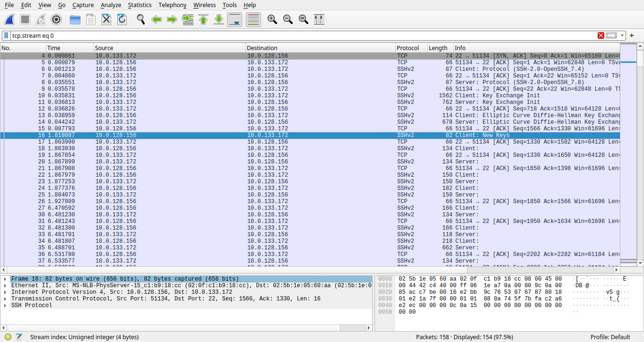Open the display filter history dropdown
644x342 pixels.
click(622, 35)
